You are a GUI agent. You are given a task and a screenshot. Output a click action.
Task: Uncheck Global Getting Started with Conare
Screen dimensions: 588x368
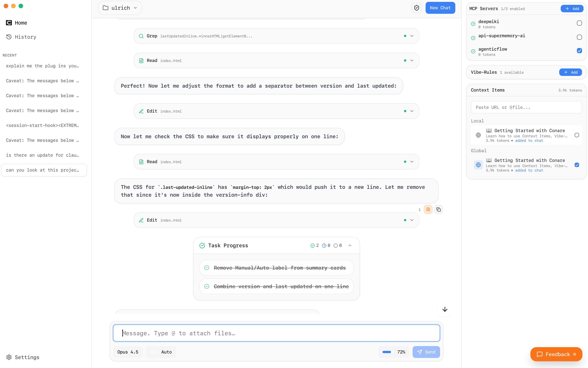[577, 165]
